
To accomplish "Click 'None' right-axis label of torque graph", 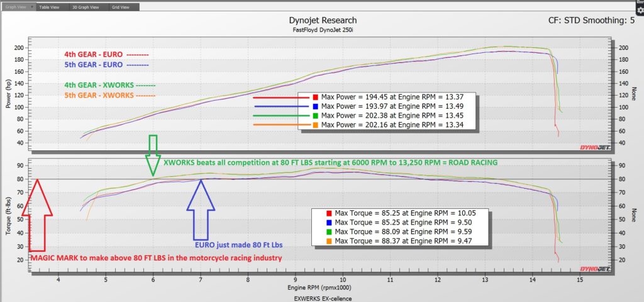I will pyautogui.click(x=634, y=215).
